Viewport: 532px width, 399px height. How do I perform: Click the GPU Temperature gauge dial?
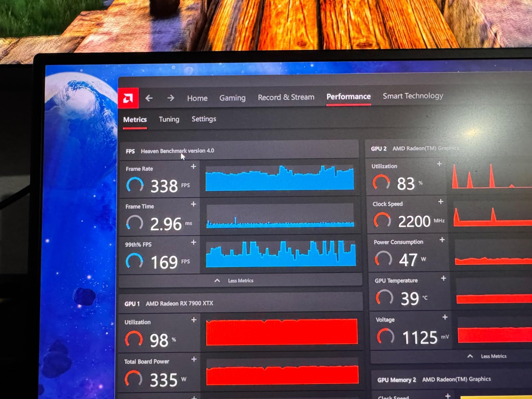coord(385,297)
